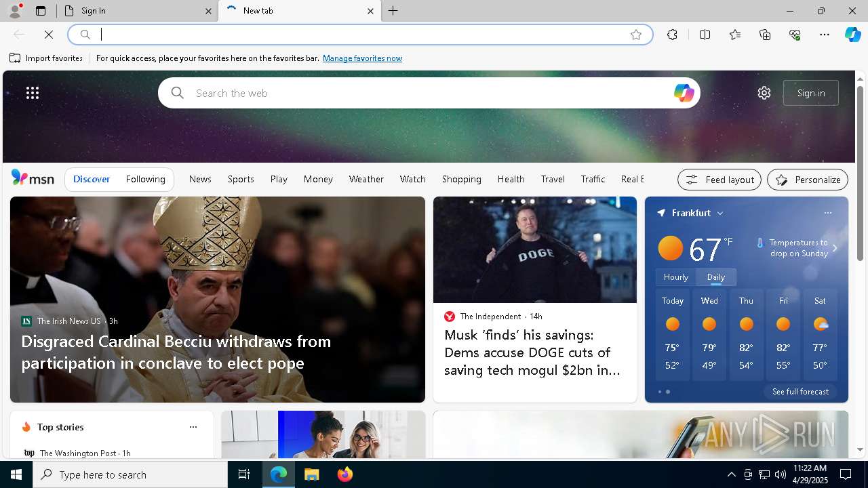Open File Explorer on taskbar

311,474
